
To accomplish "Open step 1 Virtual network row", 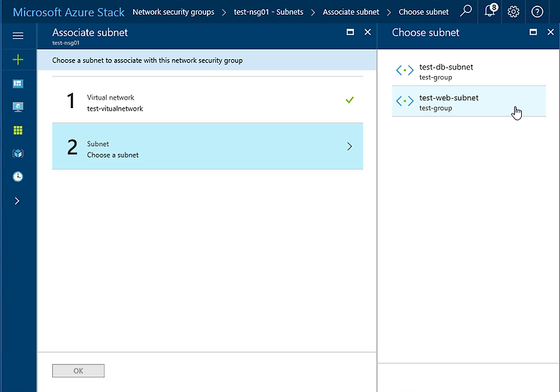I will pyautogui.click(x=208, y=100).
